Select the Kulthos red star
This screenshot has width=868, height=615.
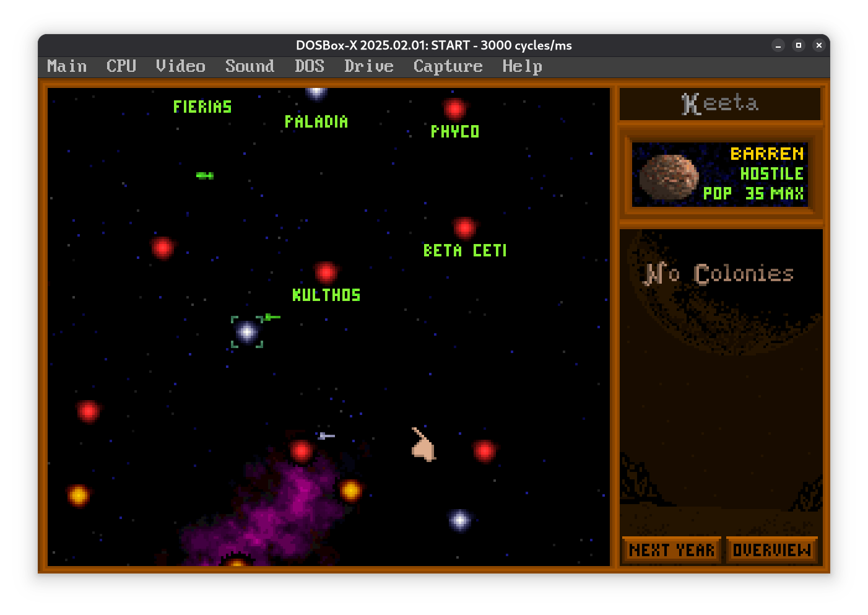coord(326,272)
